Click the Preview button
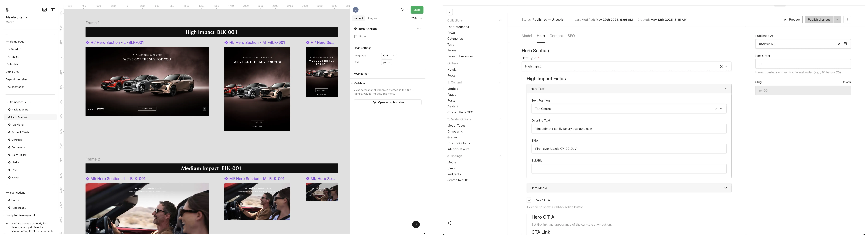This screenshot has width=868, height=238. 791,20
